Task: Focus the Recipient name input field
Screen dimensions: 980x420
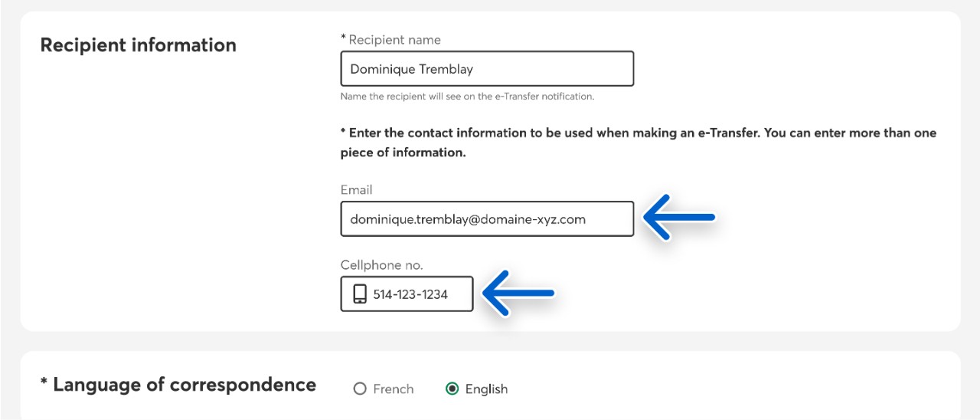Action: tap(487, 69)
